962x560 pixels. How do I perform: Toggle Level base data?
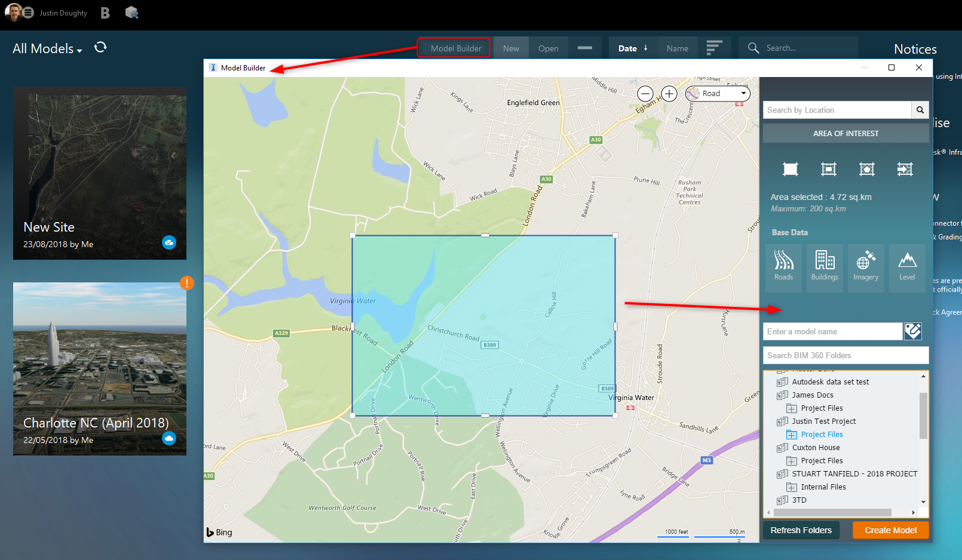point(907,268)
